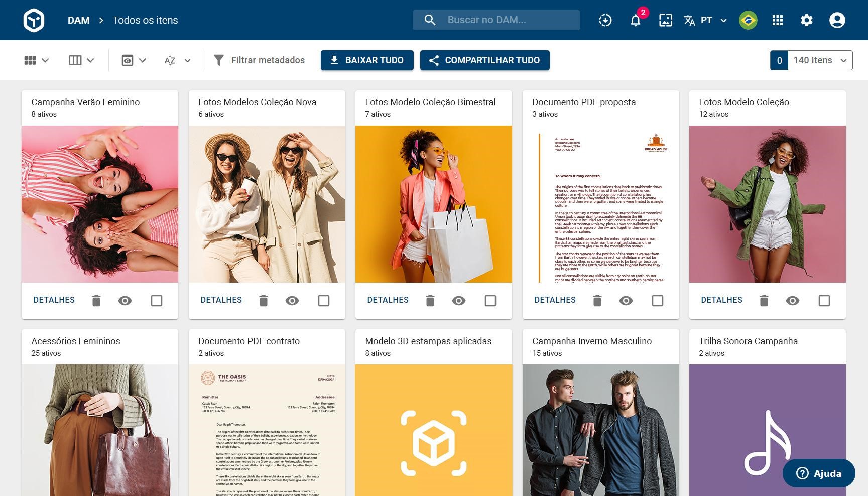Open the Ajuda help button
The height and width of the screenshot is (496, 868).
click(x=819, y=473)
